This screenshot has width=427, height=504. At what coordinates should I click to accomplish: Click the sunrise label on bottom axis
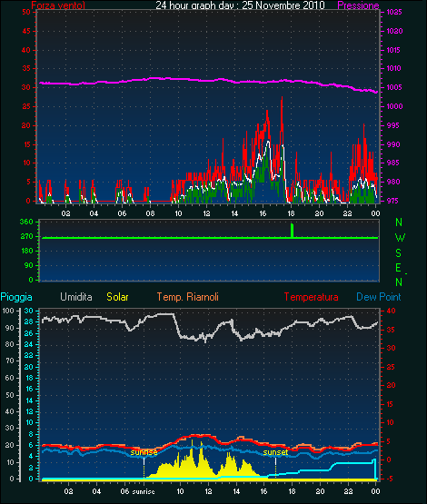click(x=144, y=491)
